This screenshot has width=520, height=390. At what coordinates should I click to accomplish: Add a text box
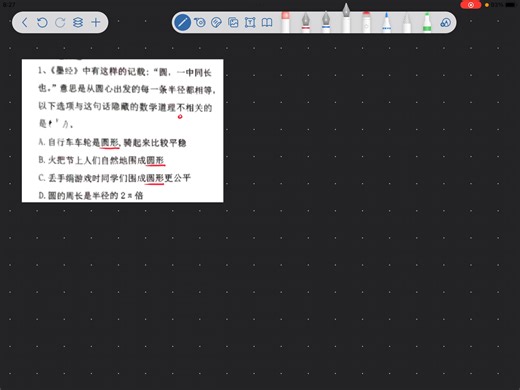250,22
